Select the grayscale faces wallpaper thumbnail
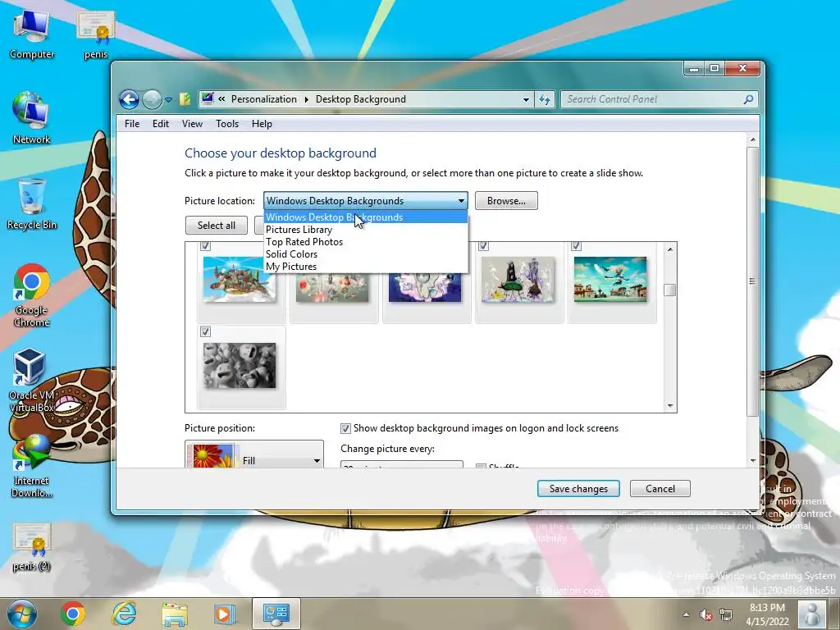 [x=240, y=366]
